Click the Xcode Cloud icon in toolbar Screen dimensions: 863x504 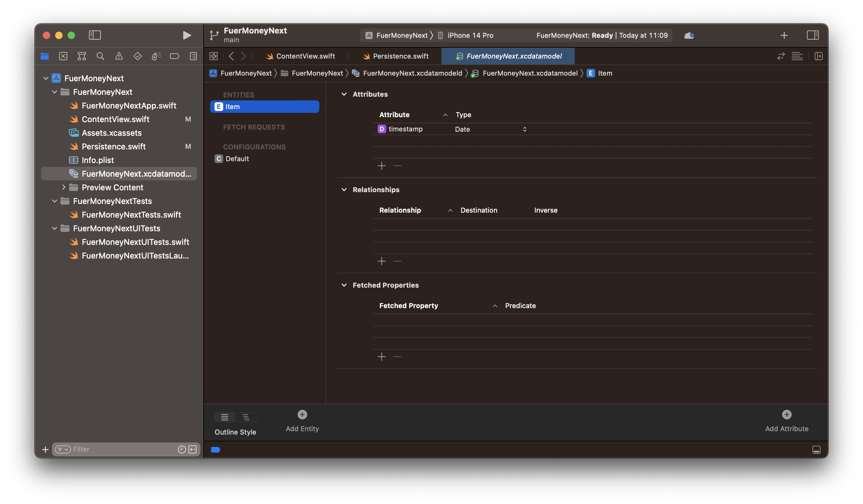[689, 35]
